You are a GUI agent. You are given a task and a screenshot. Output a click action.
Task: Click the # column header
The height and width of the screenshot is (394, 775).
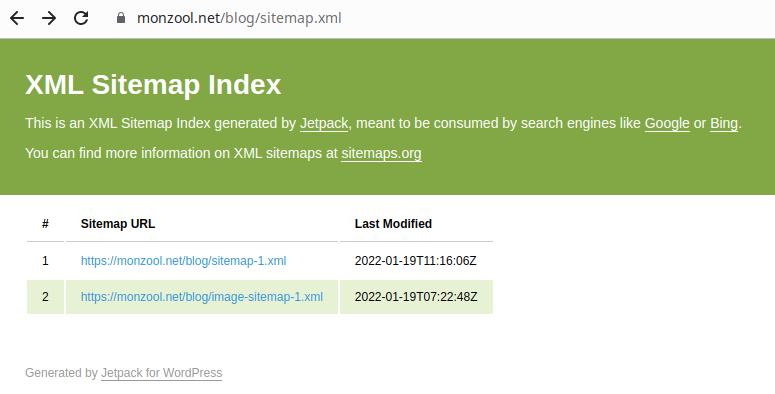click(x=45, y=224)
